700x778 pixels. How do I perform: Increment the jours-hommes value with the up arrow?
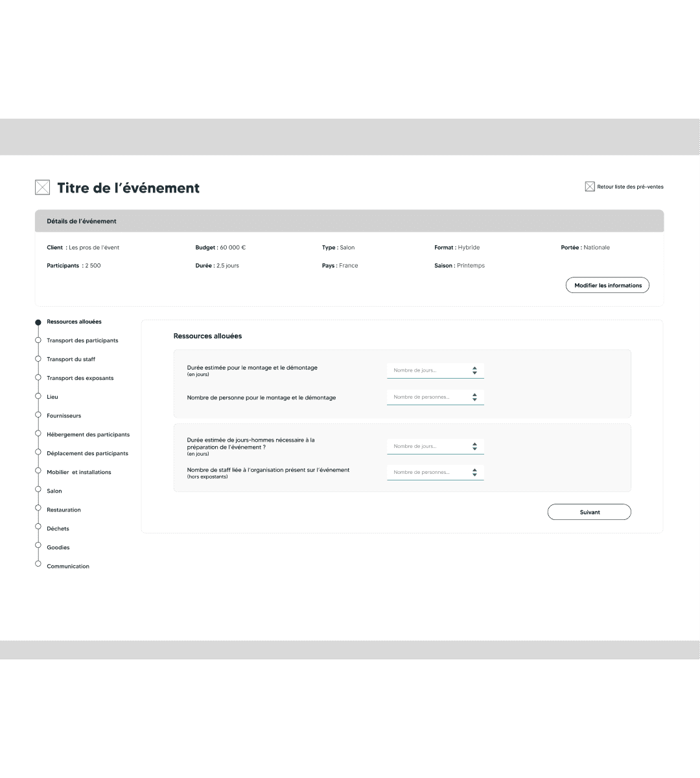coord(476,443)
